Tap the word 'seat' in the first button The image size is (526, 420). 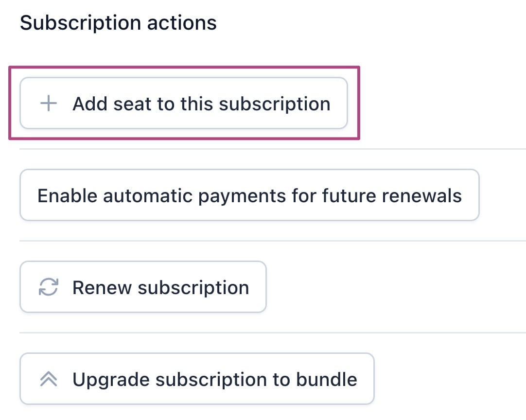pos(132,104)
